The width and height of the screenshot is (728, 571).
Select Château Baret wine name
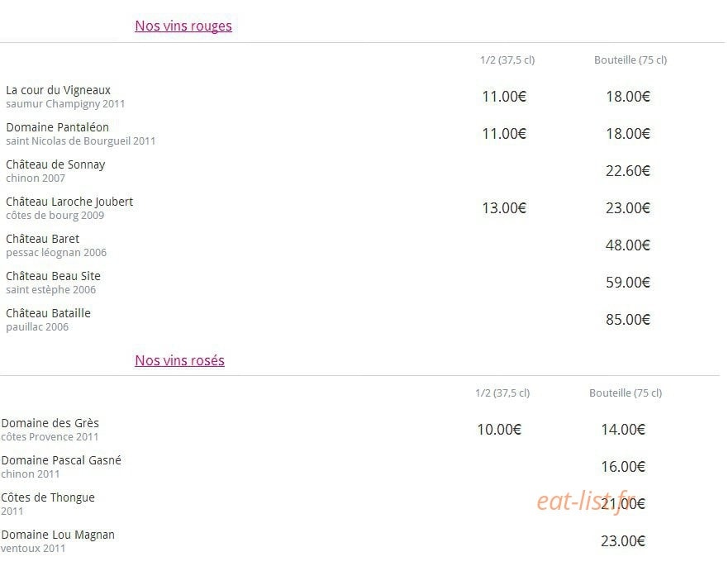coord(42,239)
